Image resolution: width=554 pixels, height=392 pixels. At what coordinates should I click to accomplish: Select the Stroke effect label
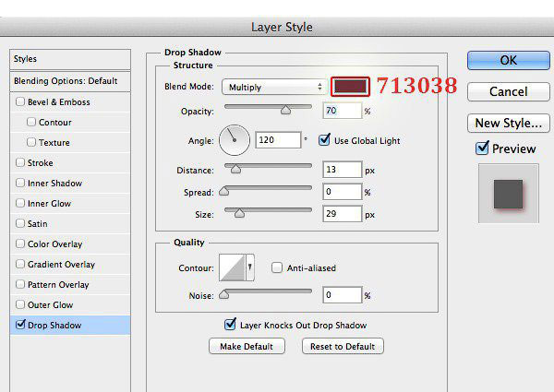(41, 163)
